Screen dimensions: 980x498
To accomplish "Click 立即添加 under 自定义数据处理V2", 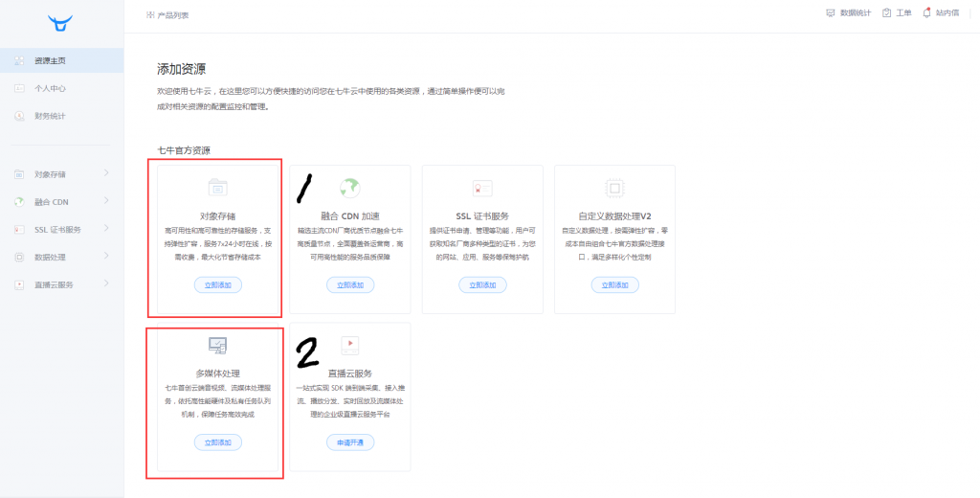I will click(615, 284).
